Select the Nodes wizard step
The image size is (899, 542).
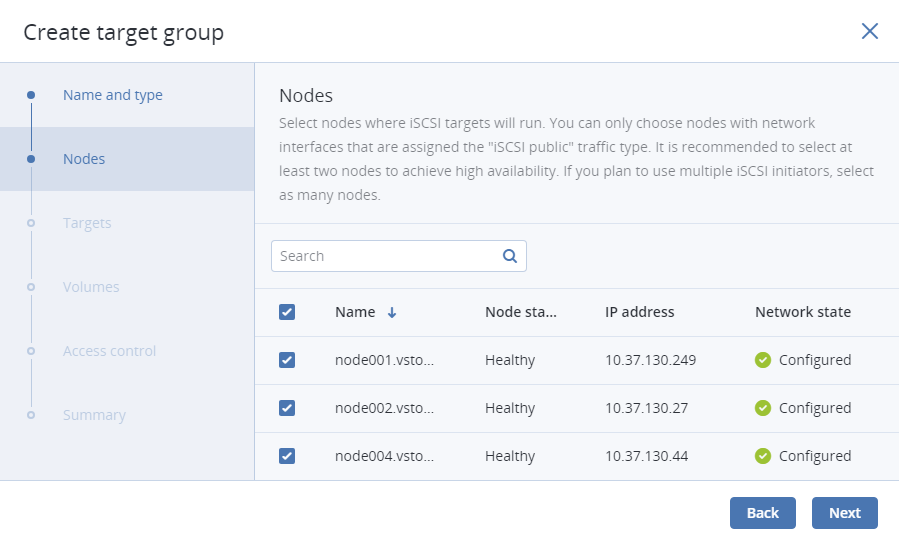click(84, 159)
